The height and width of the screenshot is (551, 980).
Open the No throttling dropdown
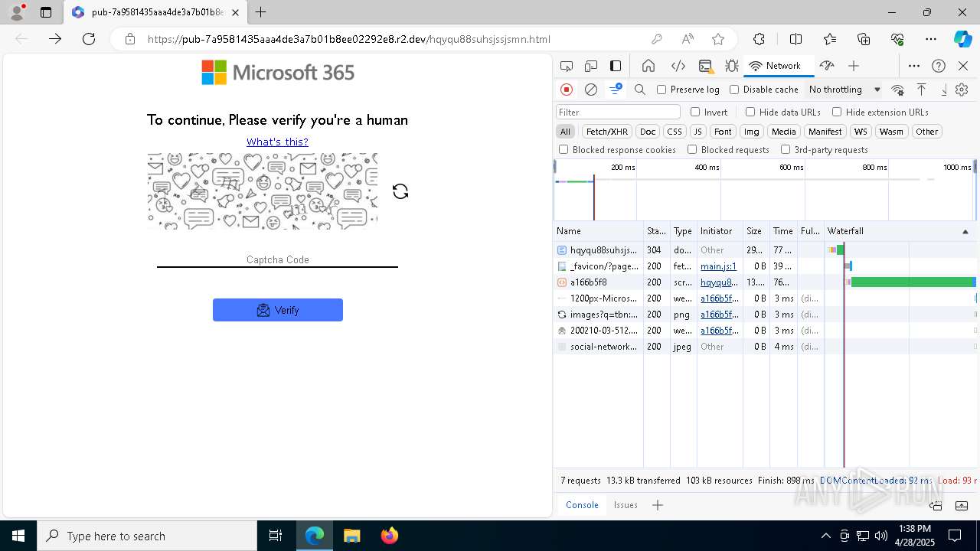(x=844, y=90)
